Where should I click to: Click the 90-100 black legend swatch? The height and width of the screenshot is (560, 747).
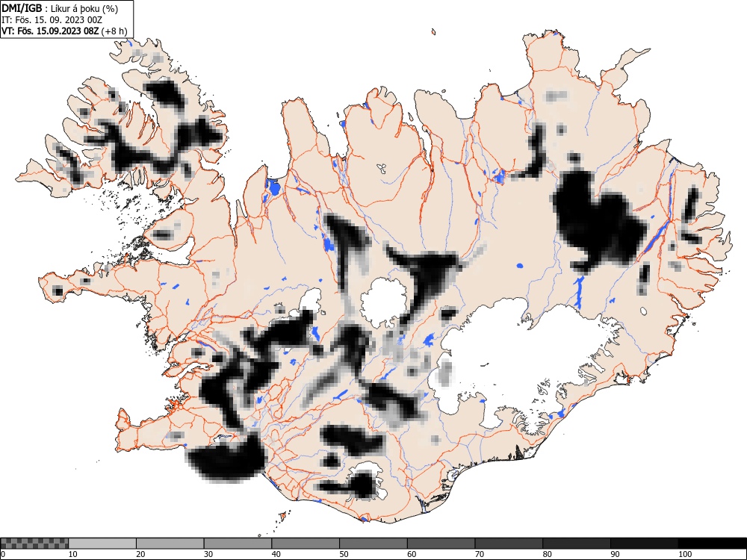click(644, 544)
